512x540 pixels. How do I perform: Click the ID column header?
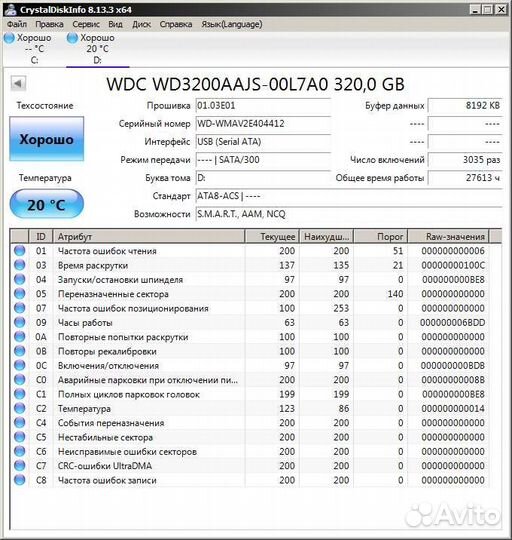pos(41,237)
